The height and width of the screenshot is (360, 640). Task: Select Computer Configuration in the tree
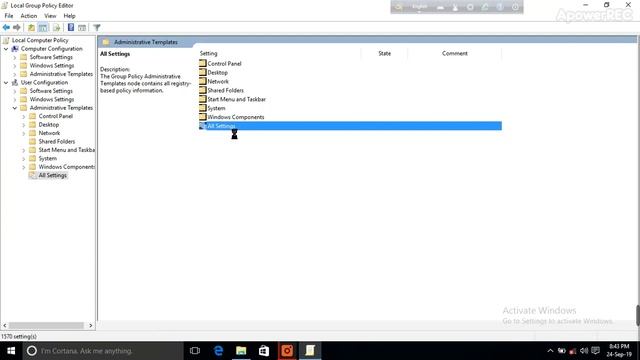(x=51, y=49)
